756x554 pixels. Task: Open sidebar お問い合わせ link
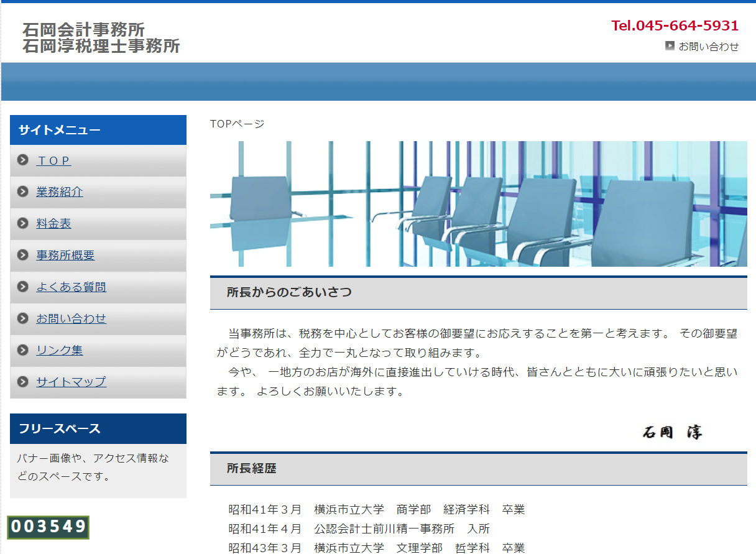71,319
